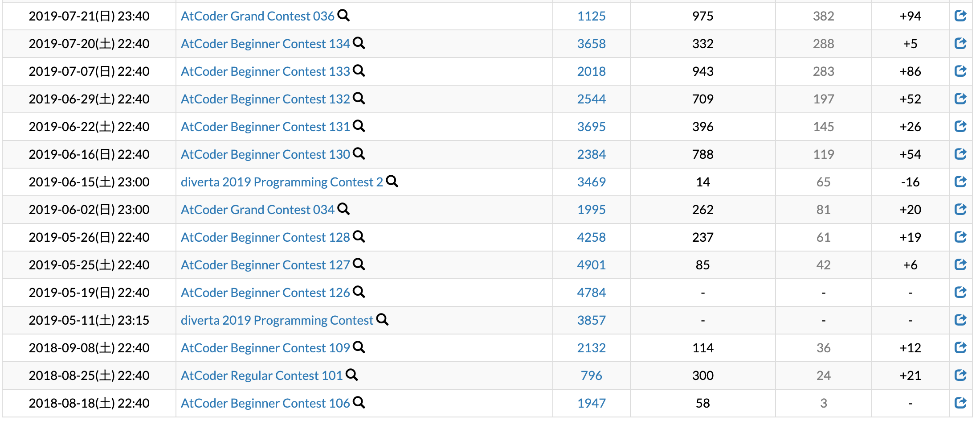Open AtCoder Beginner Contest 109 link

point(265,348)
